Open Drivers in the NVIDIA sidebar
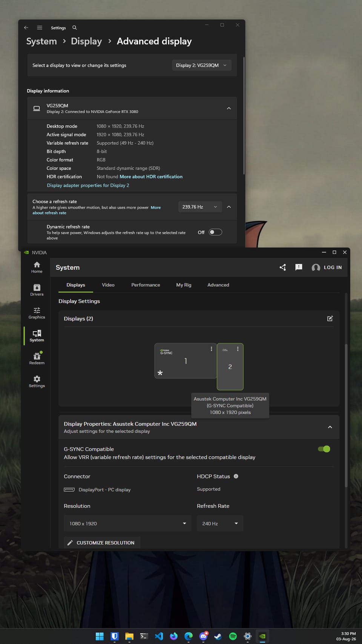 point(37,290)
